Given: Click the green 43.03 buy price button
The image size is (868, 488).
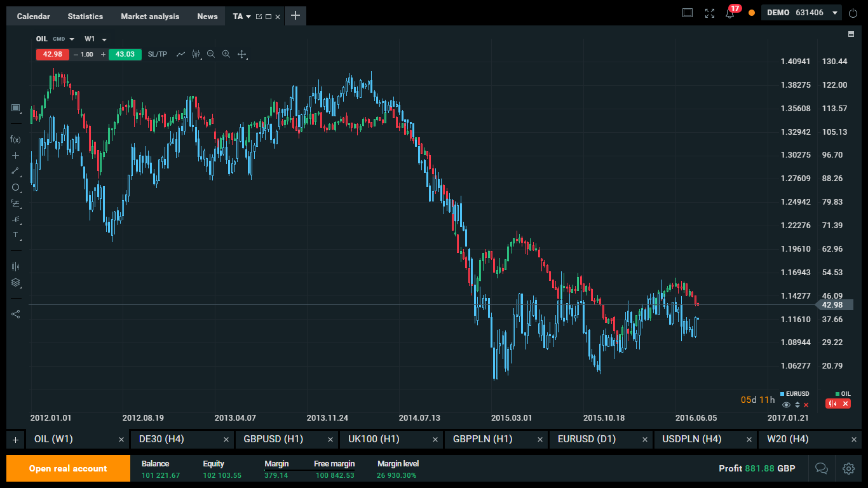Looking at the screenshot, I should point(125,55).
